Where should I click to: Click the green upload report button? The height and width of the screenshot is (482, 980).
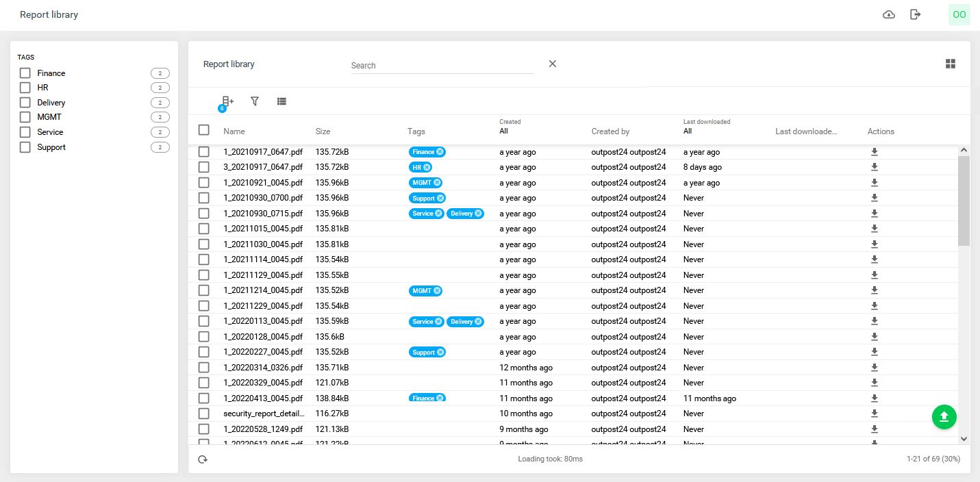(x=944, y=416)
